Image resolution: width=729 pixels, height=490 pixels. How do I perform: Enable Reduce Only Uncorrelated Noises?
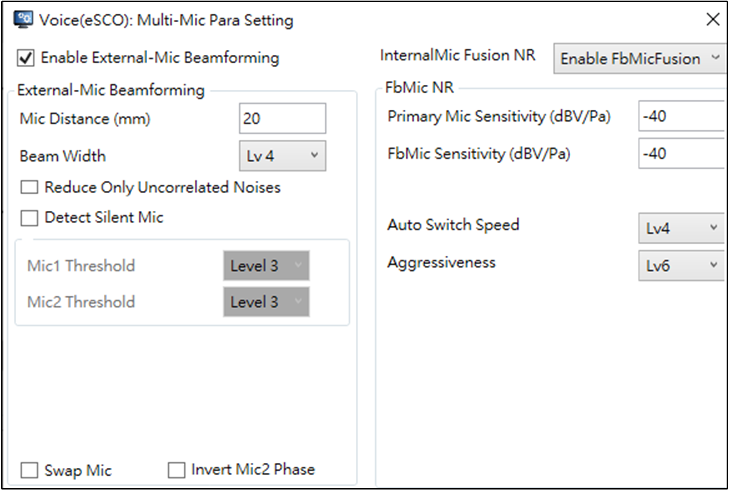click(29, 187)
